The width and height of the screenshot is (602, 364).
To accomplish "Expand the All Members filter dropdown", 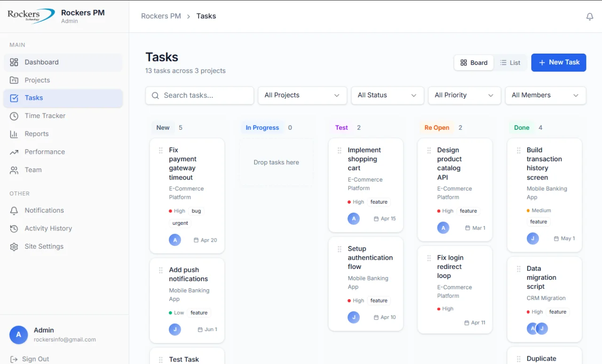I will [x=546, y=95].
